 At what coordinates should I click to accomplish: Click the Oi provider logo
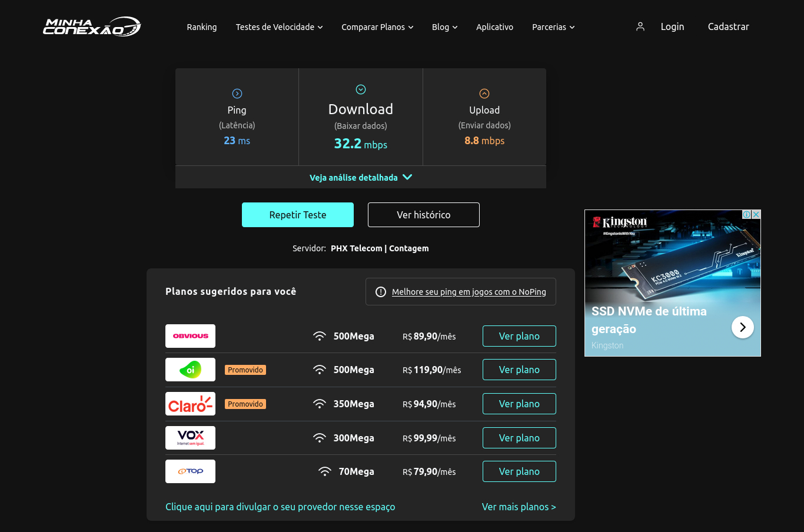[x=190, y=369]
